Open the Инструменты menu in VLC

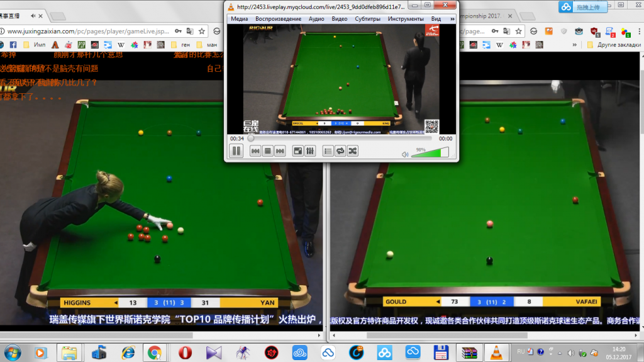406,19
